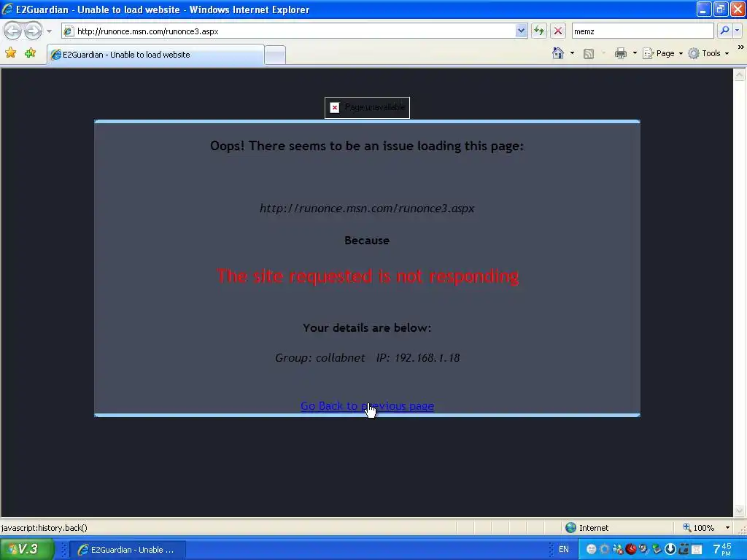Viewport: 747px width, 560px height.
Task: Click the messenger tray icon with red X
Action: click(x=618, y=549)
